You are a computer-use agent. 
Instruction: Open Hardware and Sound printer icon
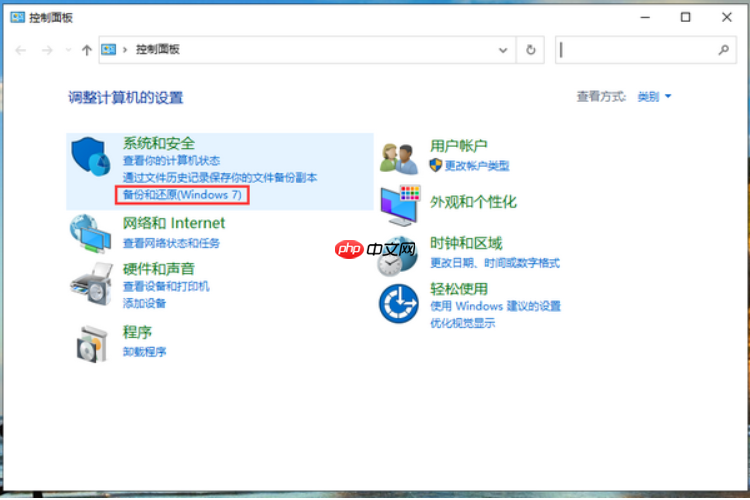[x=91, y=284]
